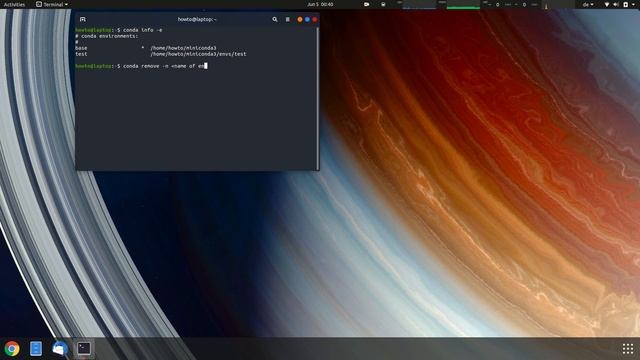Click the camera icon in top bar
This screenshot has height=360, width=640.
[x=367, y=4]
